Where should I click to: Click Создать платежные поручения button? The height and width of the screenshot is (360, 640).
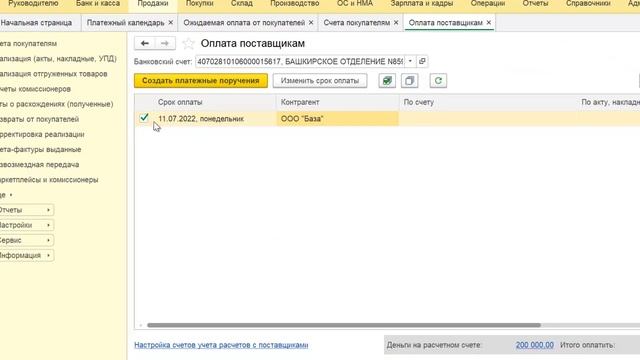tap(201, 81)
